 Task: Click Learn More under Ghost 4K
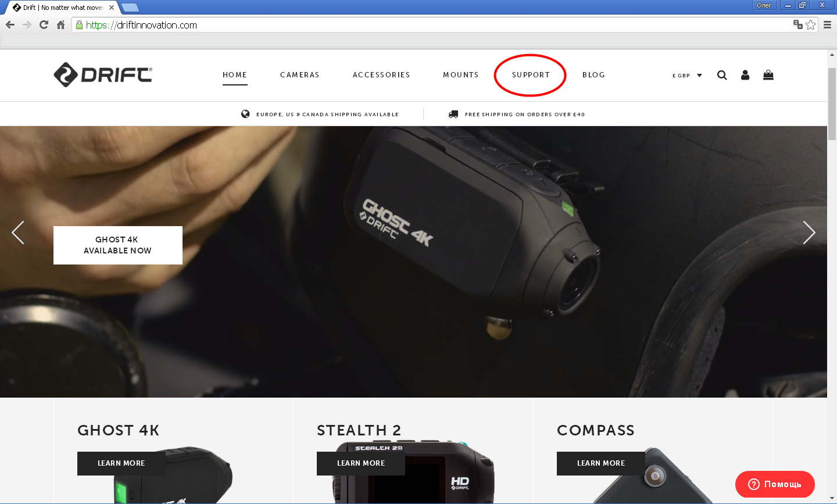click(121, 463)
